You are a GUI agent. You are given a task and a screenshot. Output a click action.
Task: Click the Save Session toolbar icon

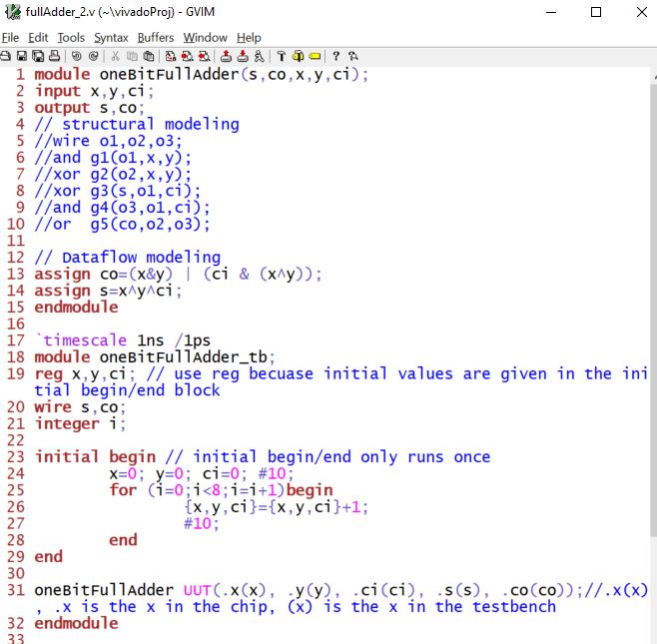coord(243,56)
